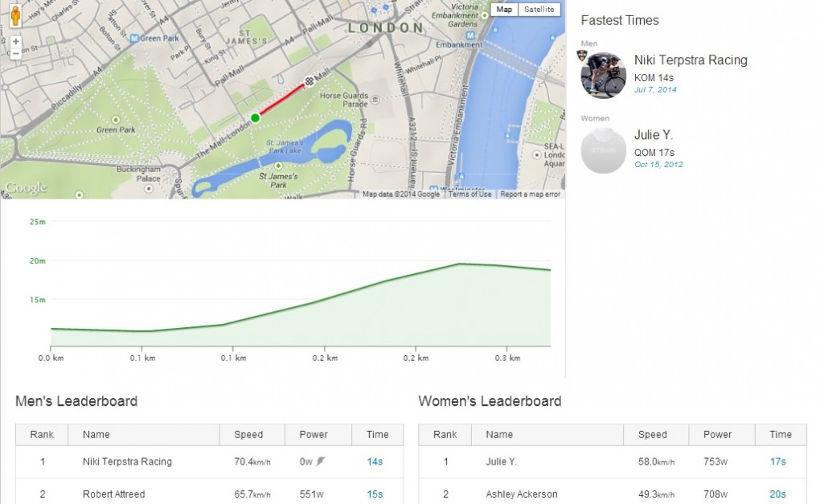Click the Street View pegman icon
Viewport: 820px width, 504px height.
(15, 14)
